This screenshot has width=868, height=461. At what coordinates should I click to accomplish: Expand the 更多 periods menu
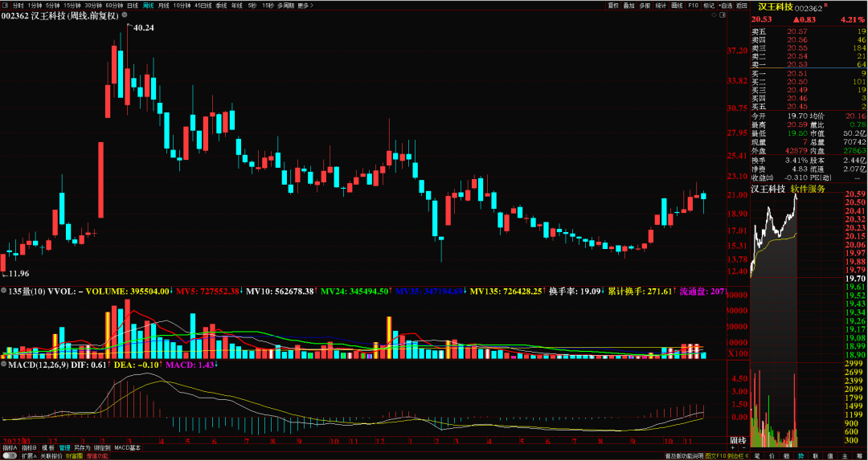click(x=305, y=5)
